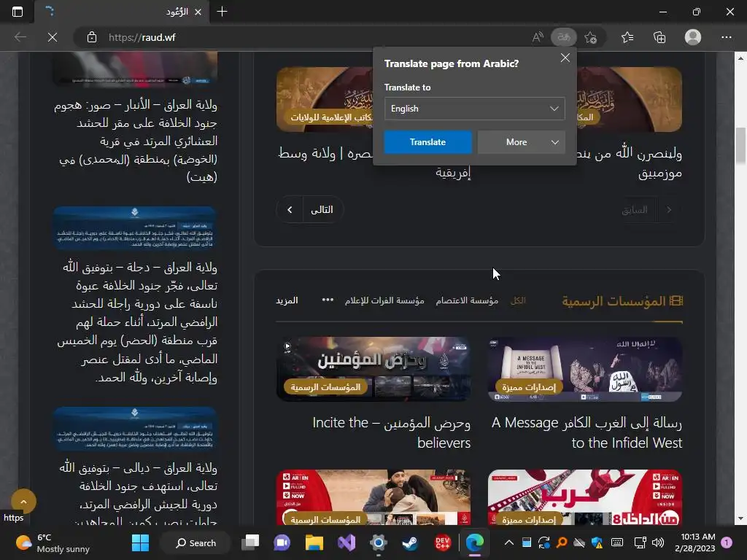
Task: Click the address bar showing raud.wf
Action: tap(305, 37)
